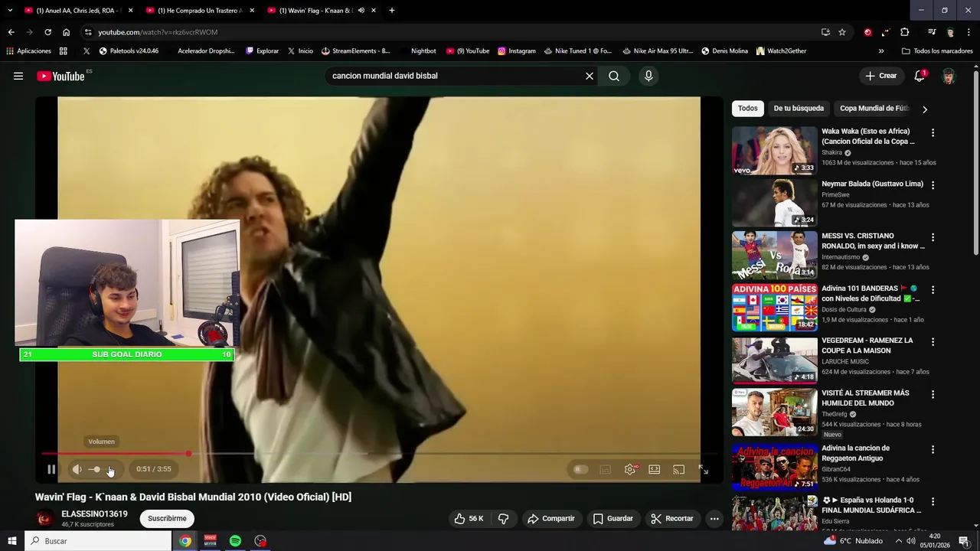This screenshot has height=551, width=980.
Task: Toggle the autoplay switch in the player
Action: tap(580, 469)
